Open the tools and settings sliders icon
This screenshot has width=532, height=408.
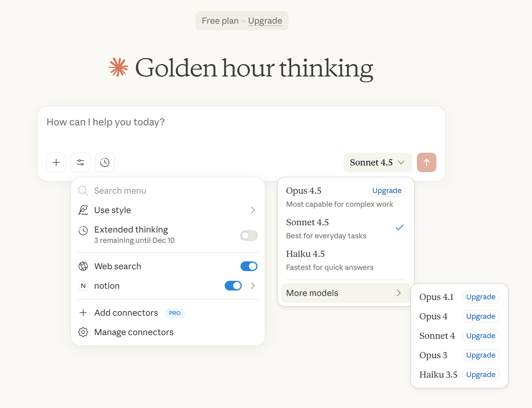80,162
